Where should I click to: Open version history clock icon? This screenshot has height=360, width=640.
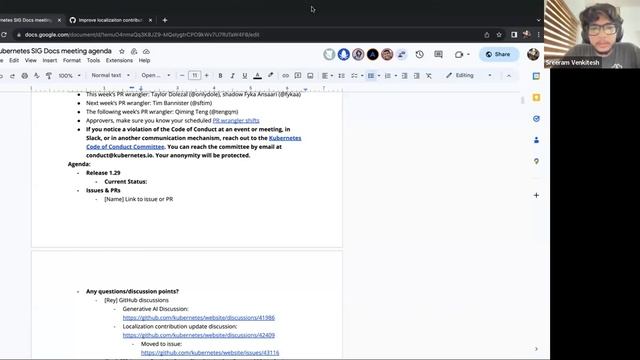pos(420,54)
